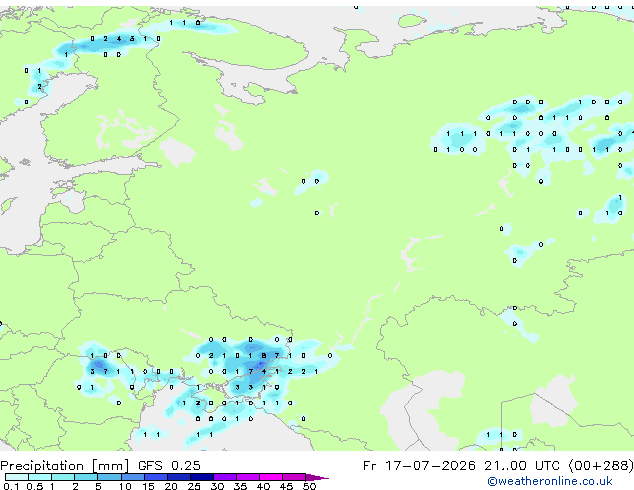
Task: Click the legend label '45'
Action: [286, 486]
